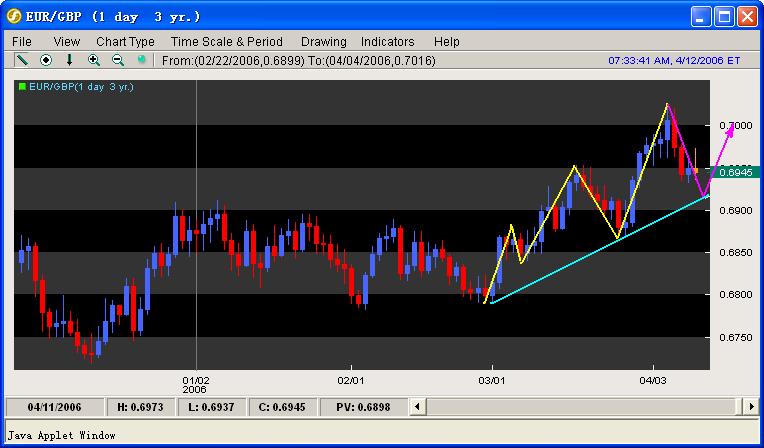Click the From/To coordinates readout text
764x448 pixels.
click(x=299, y=60)
